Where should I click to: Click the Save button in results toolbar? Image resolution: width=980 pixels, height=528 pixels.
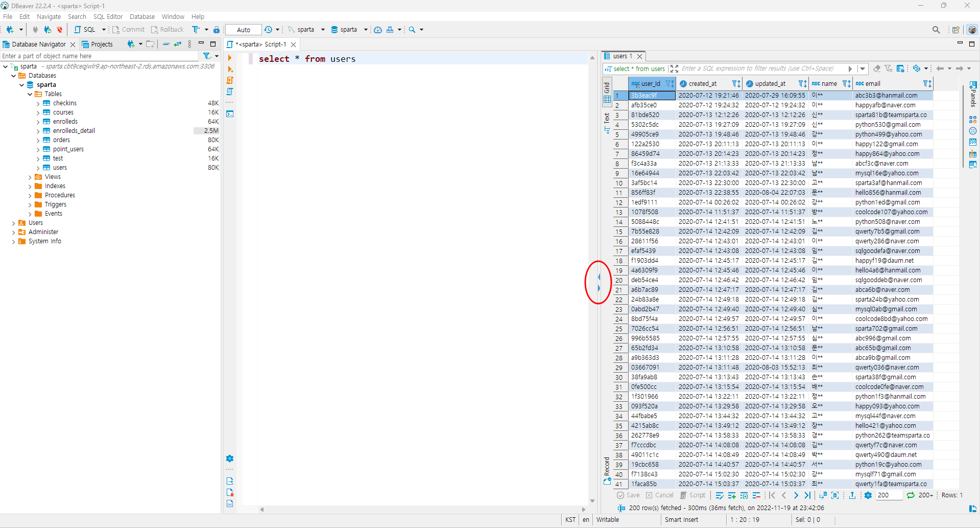tap(628, 495)
